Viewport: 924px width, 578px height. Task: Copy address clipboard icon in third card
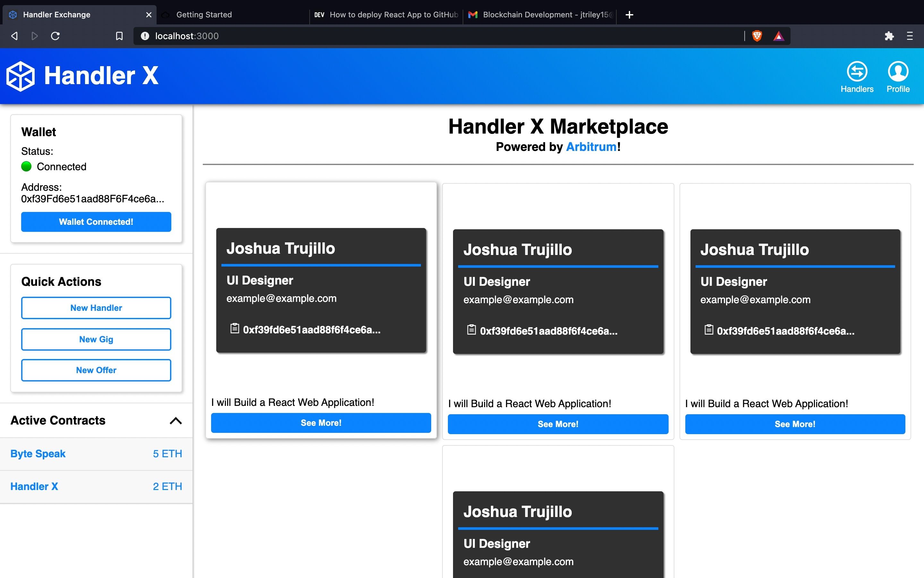click(x=709, y=329)
